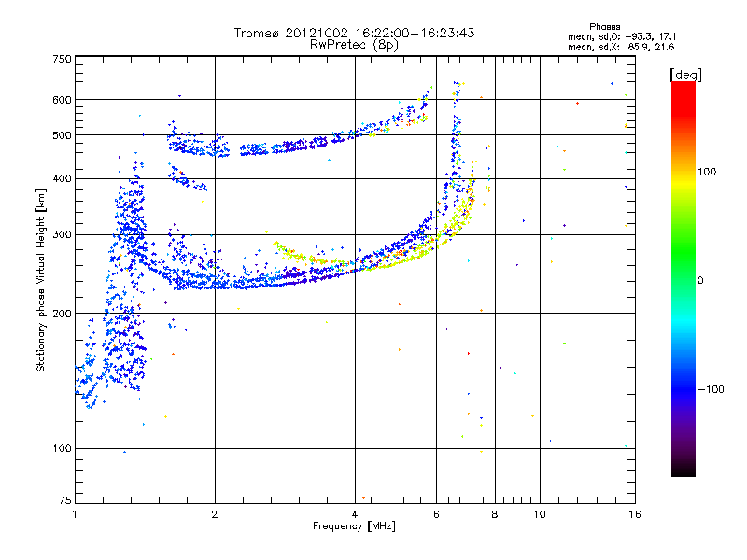Click the 'Phases' header text
The width and height of the screenshot is (747, 560).
pyautogui.click(x=604, y=27)
